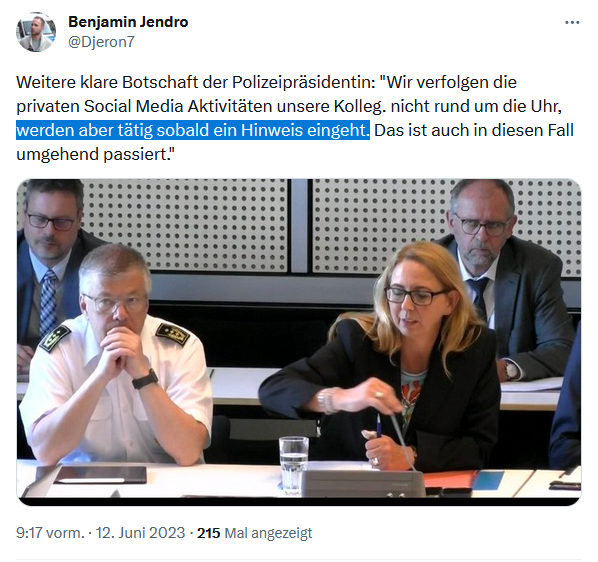The width and height of the screenshot is (598, 562).
Task: Visit the Benjamin Jendro display name link
Action: tap(128, 22)
